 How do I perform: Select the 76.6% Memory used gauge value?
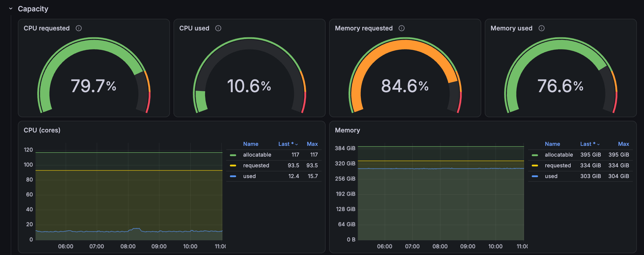pyautogui.click(x=561, y=86)
